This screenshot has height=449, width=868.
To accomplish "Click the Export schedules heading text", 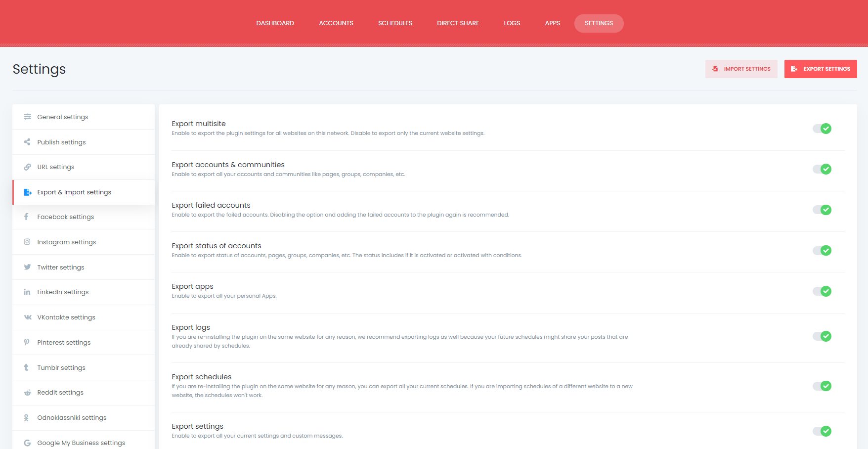I will pyautogui.click(x=202, y=377).
